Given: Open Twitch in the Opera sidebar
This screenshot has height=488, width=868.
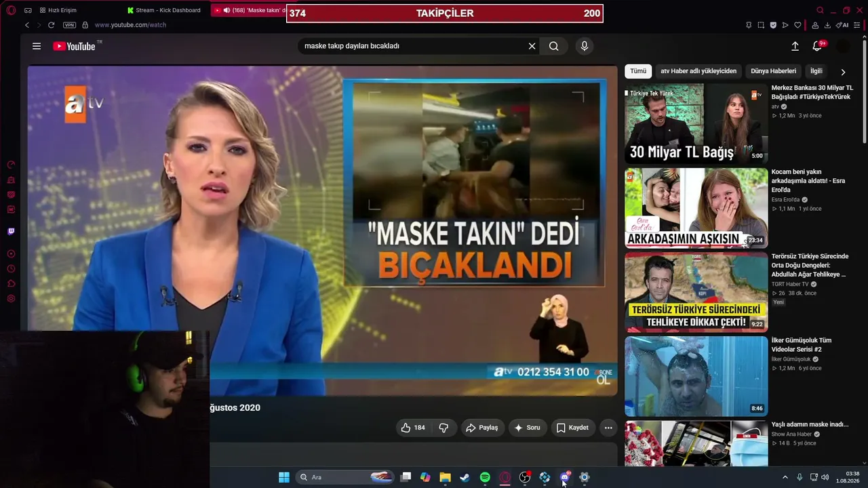Looking at the screenshot, I should 11,232.
